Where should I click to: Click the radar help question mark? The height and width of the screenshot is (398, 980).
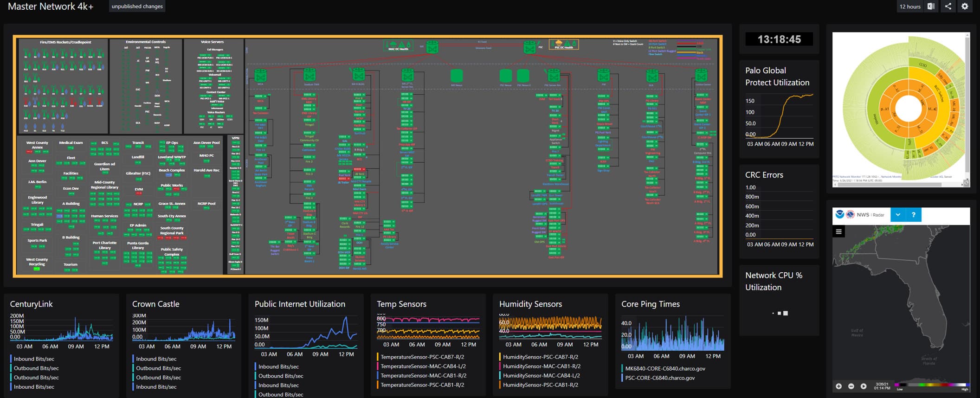tap(913, 215)
